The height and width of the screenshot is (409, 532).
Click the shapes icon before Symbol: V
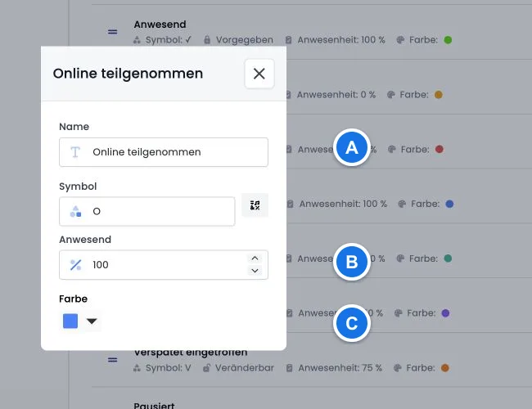click(137, 368)
